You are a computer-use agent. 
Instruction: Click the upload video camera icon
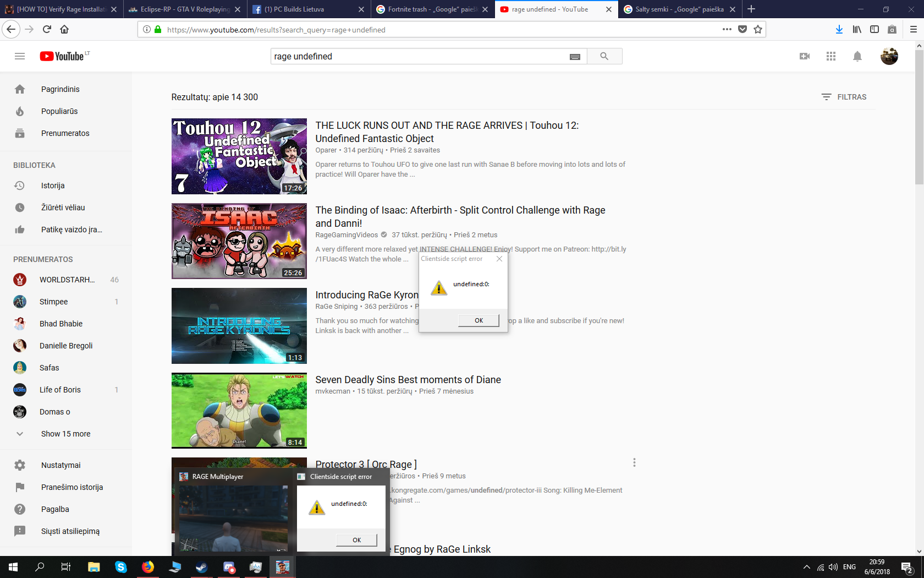point(805,56)
